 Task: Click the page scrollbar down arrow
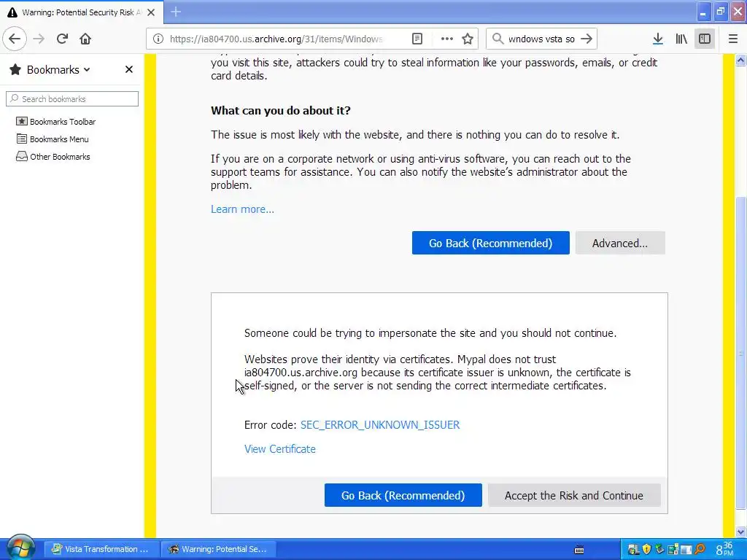741,532
